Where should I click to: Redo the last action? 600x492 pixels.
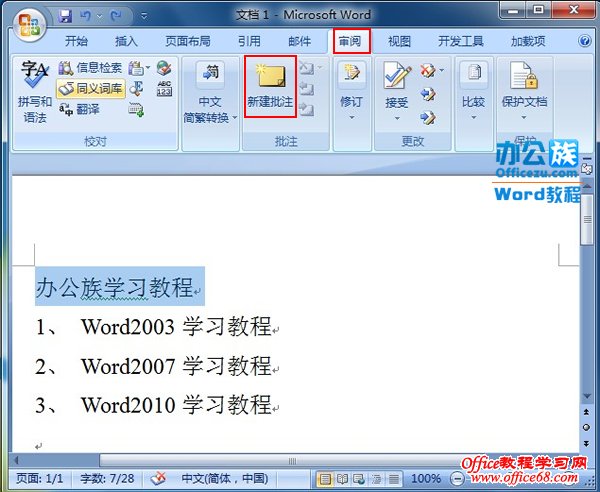click(x=115, y=16)
